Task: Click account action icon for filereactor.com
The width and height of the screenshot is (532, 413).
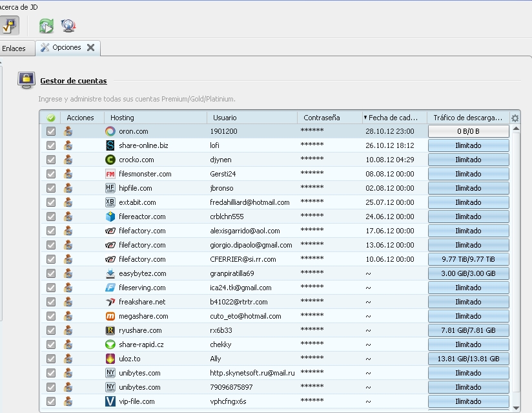Action: pos(68,217)
